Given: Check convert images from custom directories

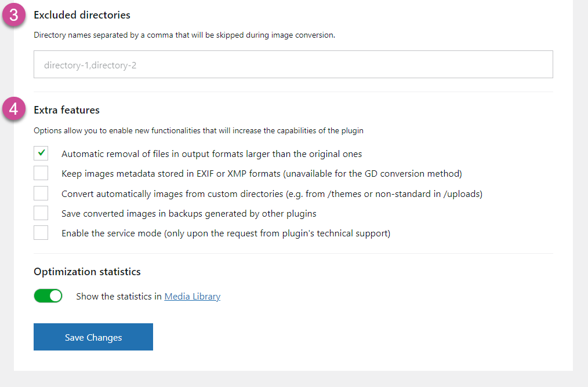Looking at the screenshot, I should [41, 193].
